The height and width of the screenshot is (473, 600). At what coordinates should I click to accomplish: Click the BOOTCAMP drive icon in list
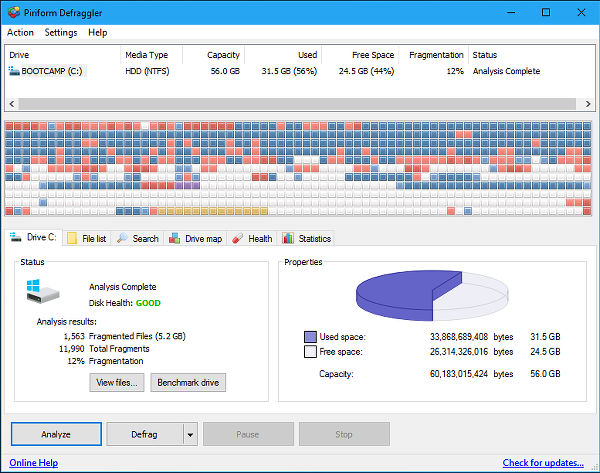14,71
